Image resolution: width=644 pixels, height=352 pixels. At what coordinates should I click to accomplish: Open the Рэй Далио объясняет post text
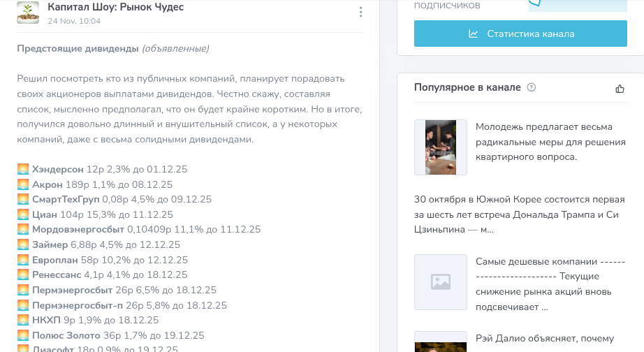[545, 339]
